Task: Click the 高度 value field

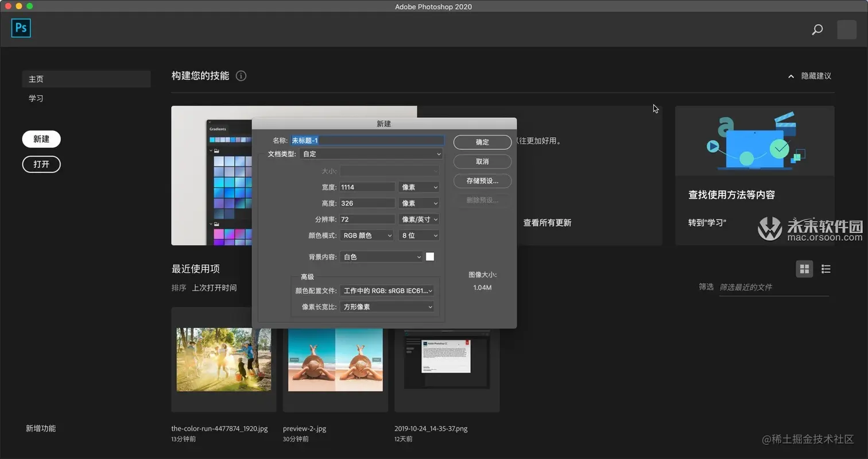Action: tap(367, 203)
